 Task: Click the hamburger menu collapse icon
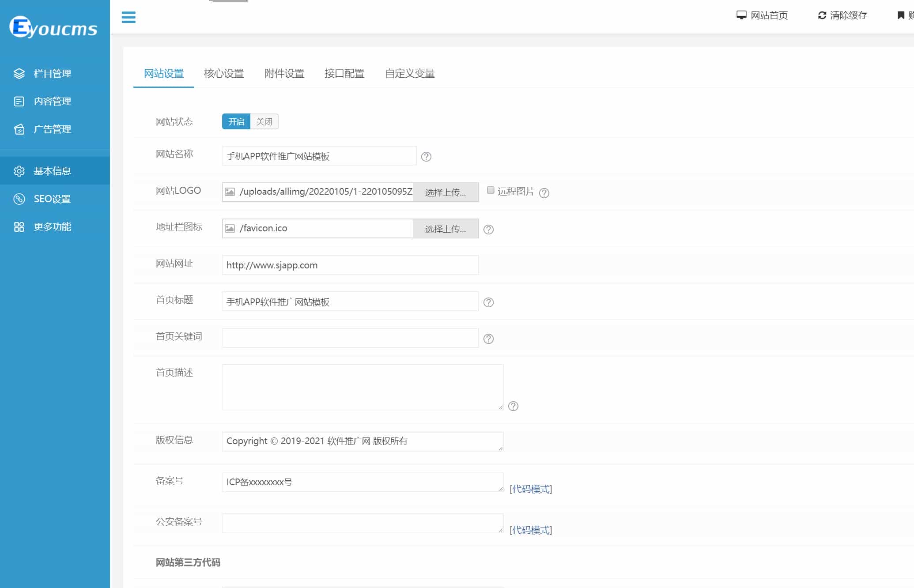[128, 17]
